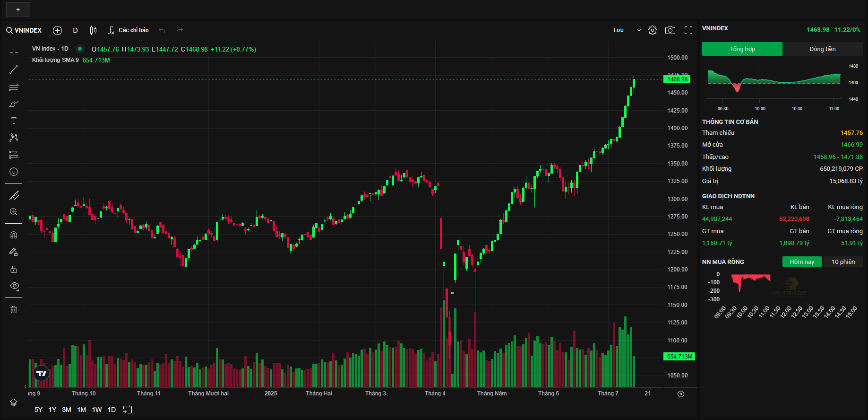Add a new tab with plus button
Image resolution: width=868 pixels, height=420 pixels.
(x=18, y=9)
